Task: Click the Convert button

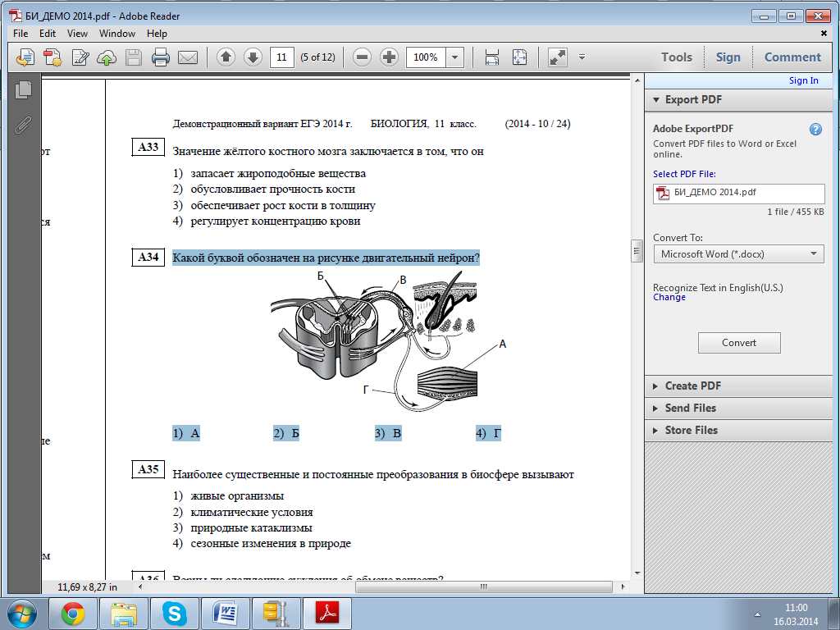Action: pos(739,343)
